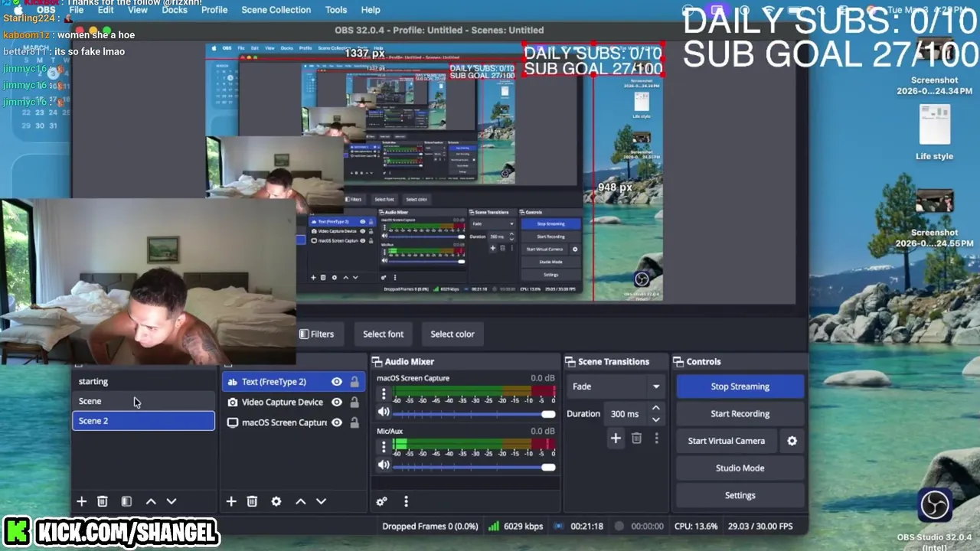980x551 pixels.
Task: Move the selected source up
Action: 301,501
